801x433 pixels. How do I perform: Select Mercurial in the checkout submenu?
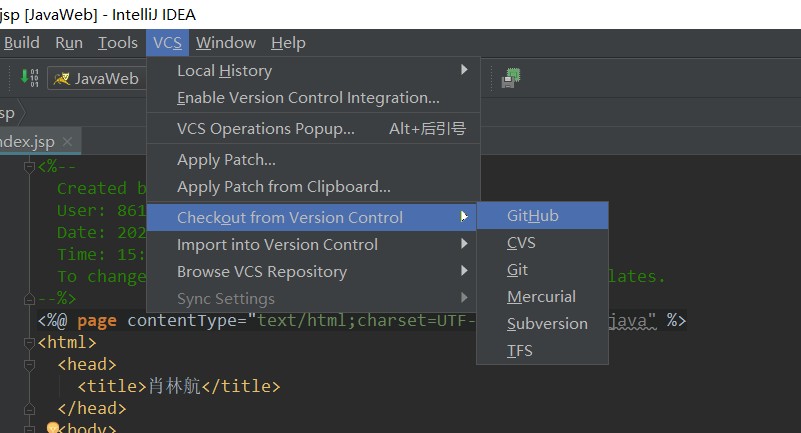click(x=541, y=297)
